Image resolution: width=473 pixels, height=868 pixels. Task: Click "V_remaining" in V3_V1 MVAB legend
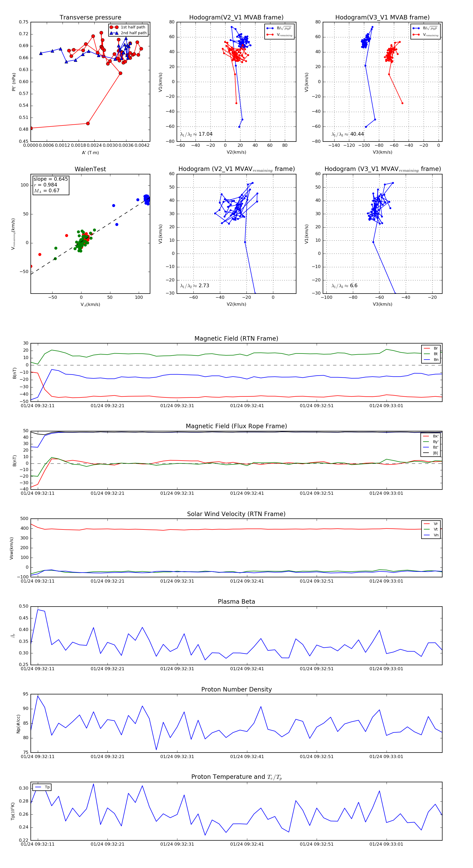[x=431, y=35]
